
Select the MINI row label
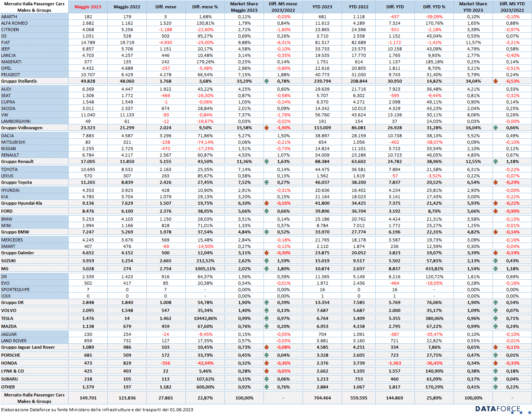[x=6, y=226]
